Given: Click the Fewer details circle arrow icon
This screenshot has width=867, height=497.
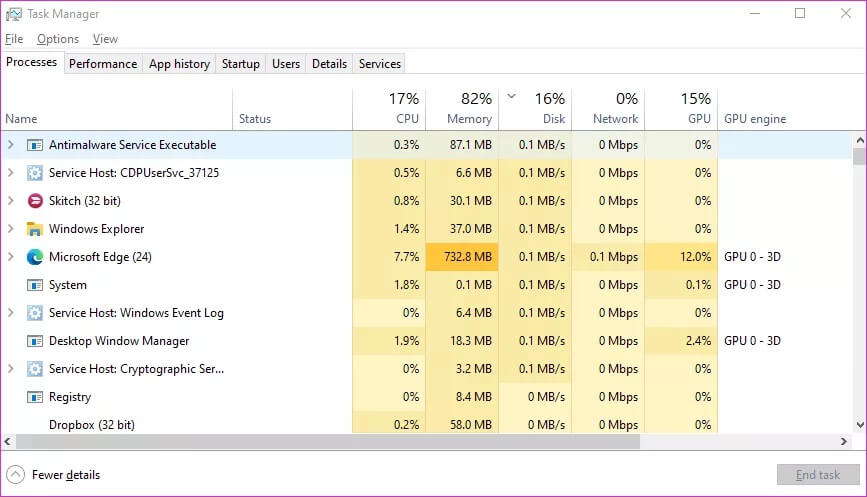Looking at the screenshot, I should click(15, 474).
